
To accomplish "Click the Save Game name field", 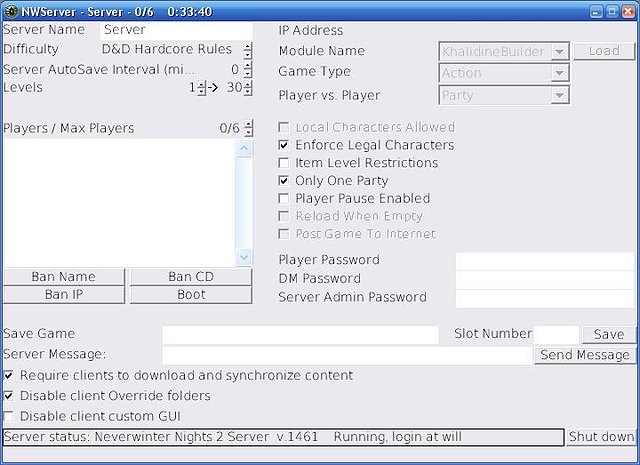I will 300,335.
